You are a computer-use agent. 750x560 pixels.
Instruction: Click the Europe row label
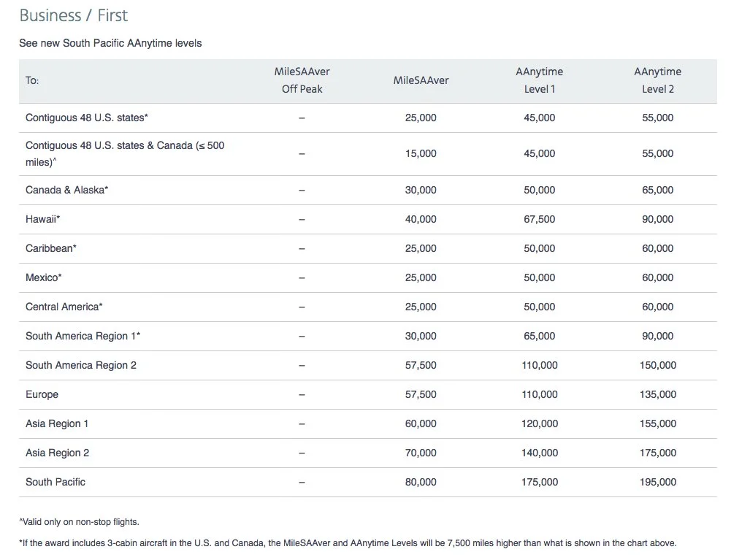pos(42,394)
